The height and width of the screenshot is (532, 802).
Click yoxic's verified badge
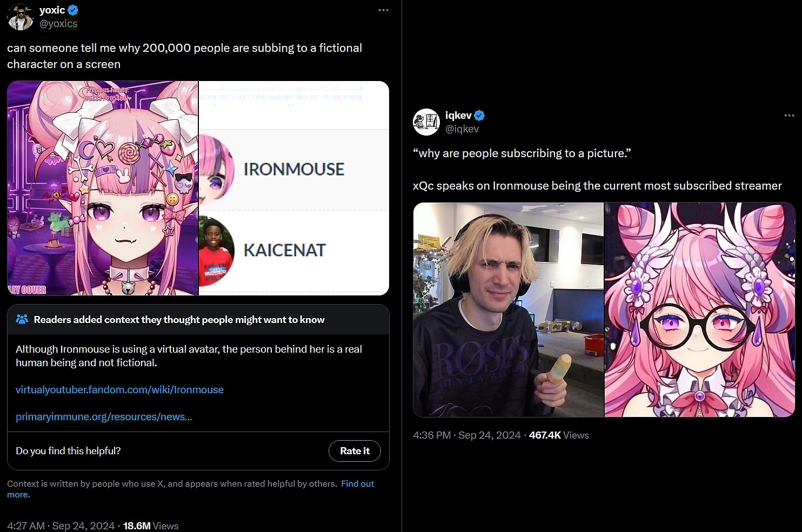(x=73, y=10)
